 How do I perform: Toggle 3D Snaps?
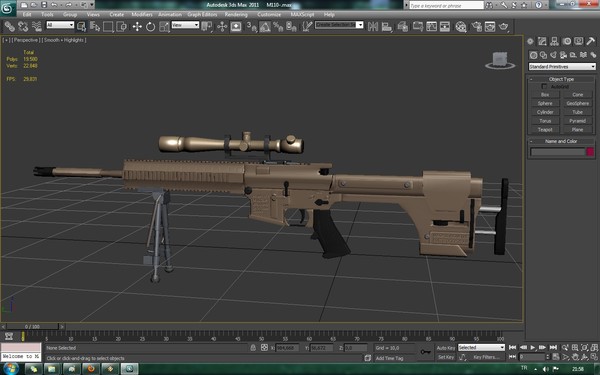(251, 26)
